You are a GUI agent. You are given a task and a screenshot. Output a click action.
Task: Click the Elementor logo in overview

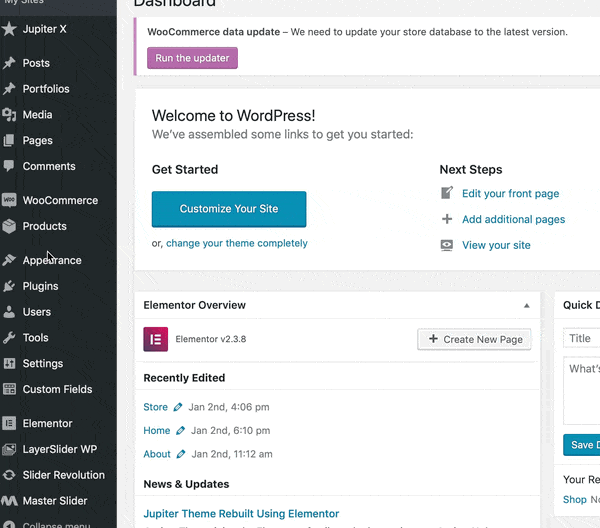[x=155, y=339]
